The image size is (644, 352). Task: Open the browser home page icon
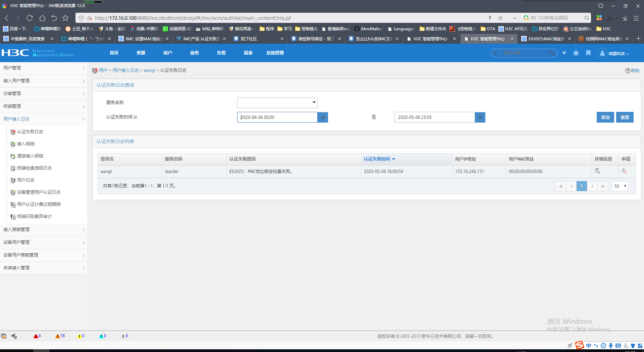point(42,18)
